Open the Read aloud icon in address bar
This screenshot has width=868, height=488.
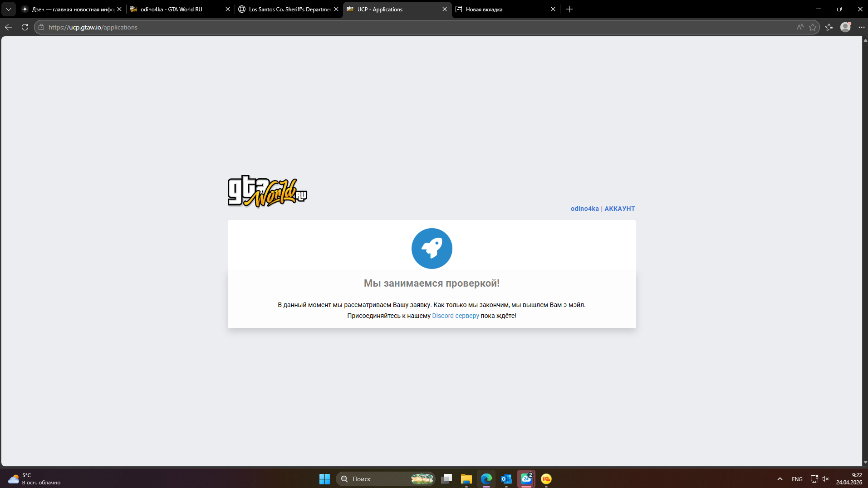pyautogui.click(x=800, y=27)
